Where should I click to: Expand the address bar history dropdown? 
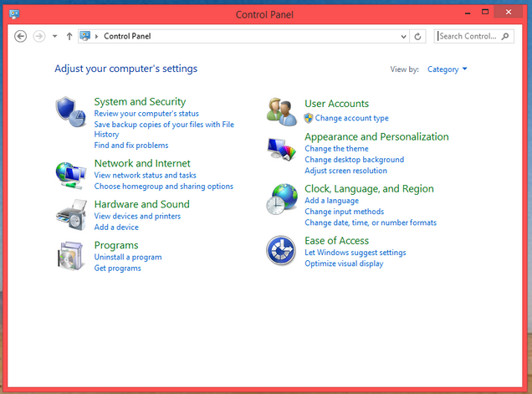(403, 36)
